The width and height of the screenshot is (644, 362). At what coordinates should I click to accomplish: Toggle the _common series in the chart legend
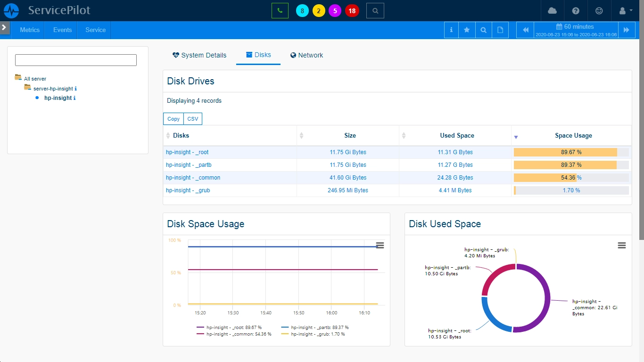pyautogui.click(x=234, y=334)
